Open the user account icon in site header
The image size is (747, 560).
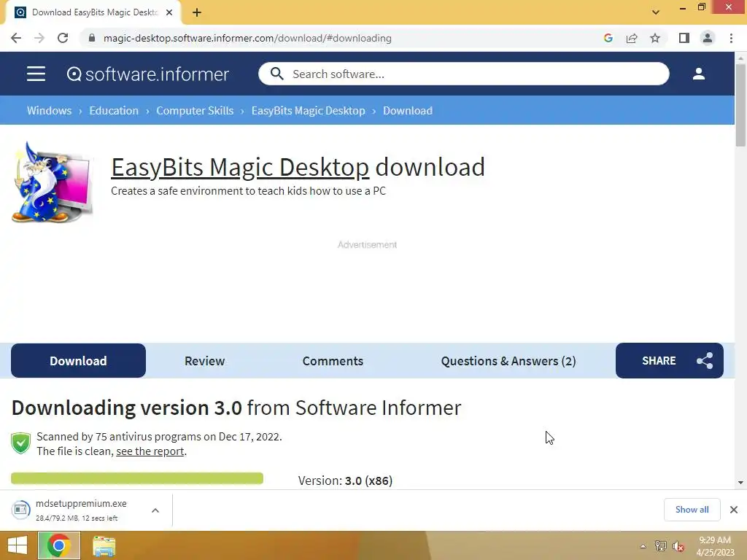(x=698, y=74)
